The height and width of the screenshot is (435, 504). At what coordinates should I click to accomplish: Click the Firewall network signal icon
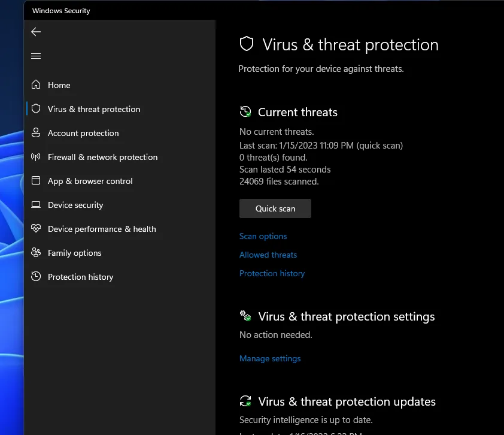(x=36, y=157)
